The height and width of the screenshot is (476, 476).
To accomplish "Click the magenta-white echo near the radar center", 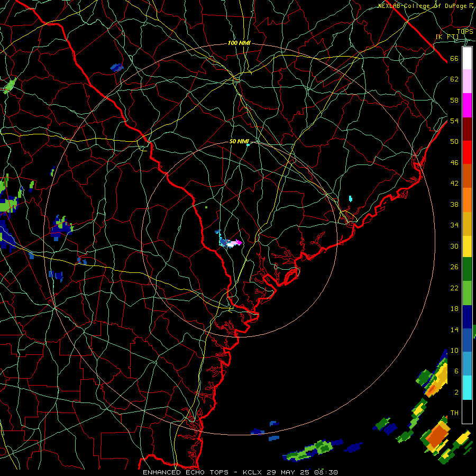I will pyautogui.click(x=234, y=243).
